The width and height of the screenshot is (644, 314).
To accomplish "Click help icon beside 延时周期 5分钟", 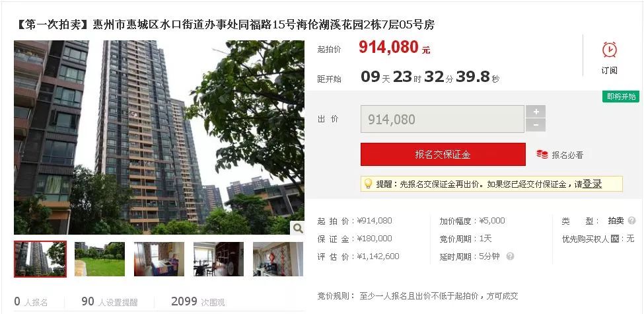I will click(x=510, y=256).
